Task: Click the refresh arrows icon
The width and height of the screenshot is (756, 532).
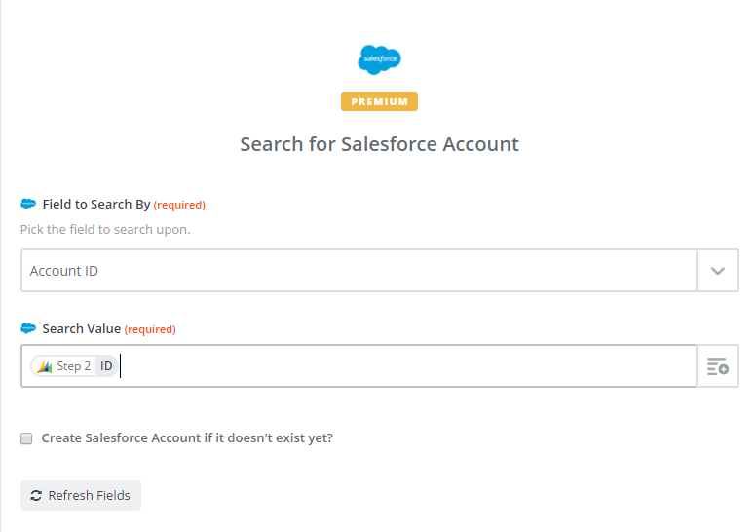Action: tap(36, 495)
